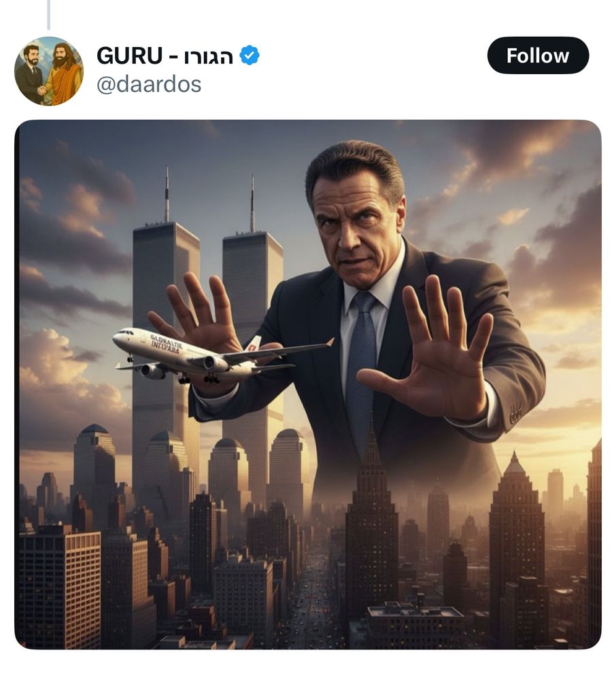The width and height of the screenshot is (616, 680).
Task: Click the Hebrew portion of the display name
Action: [209, 56]
